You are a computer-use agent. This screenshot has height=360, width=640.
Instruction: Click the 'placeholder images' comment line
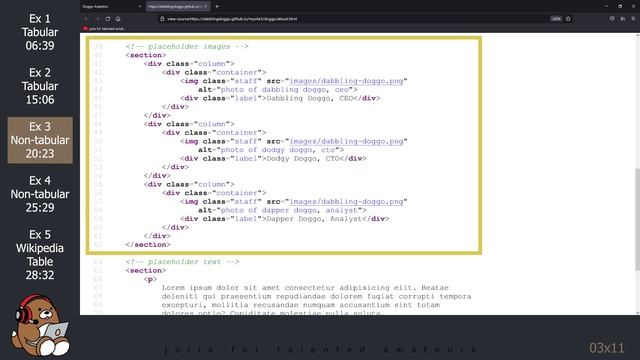coord(187,47)
